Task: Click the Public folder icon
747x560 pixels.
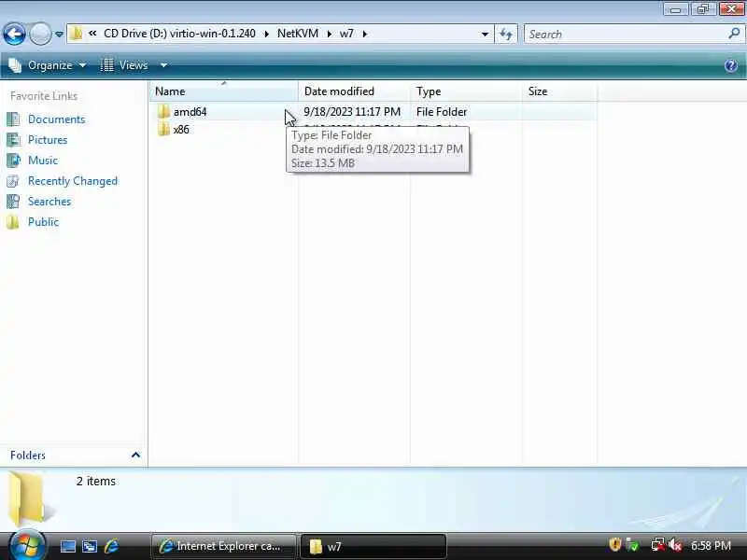Action: (x=13, y=222)
